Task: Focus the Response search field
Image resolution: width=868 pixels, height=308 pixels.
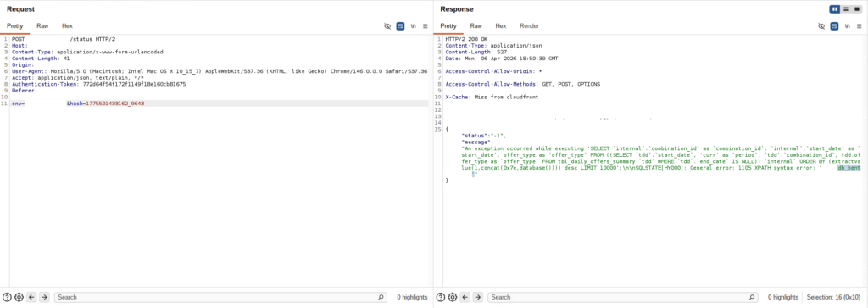Action: point(622,297)
